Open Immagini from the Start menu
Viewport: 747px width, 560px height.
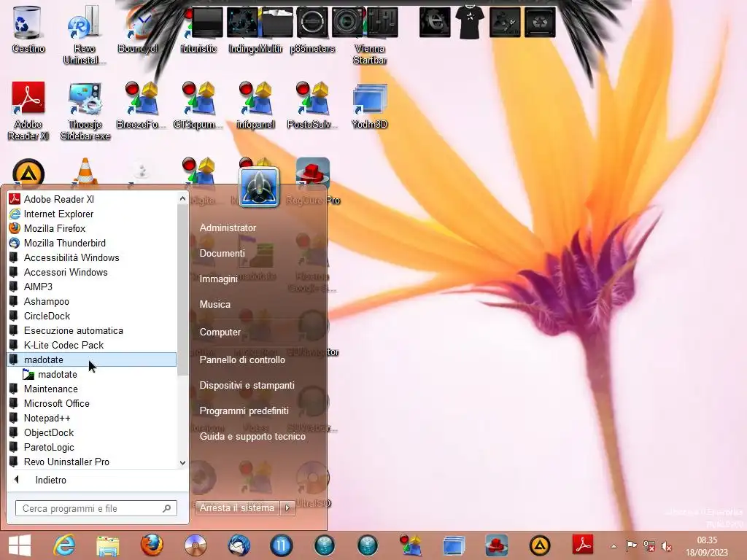[x=218, y=279]
